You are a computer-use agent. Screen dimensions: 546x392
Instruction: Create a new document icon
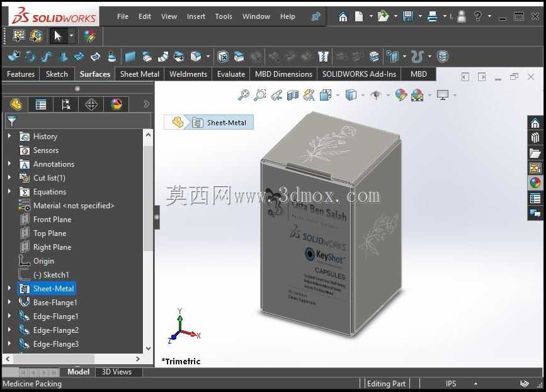click(359, 16)
